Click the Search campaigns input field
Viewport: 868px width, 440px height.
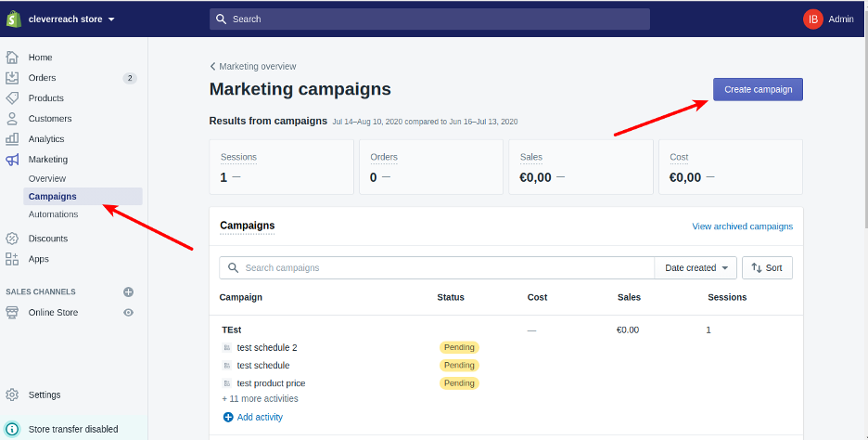445,268
